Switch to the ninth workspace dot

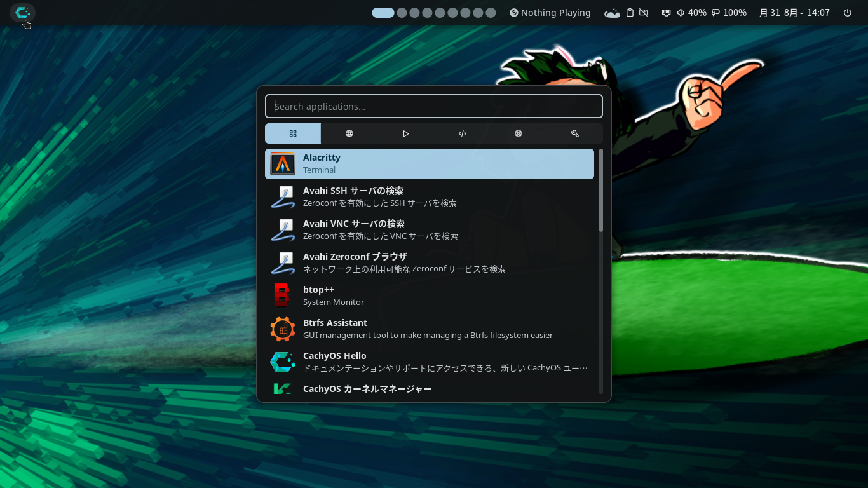(x=491, y=13)
